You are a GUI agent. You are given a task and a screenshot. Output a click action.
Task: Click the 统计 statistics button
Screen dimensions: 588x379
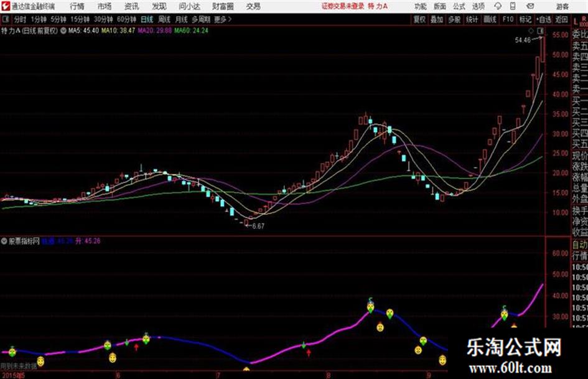[472, 19]
